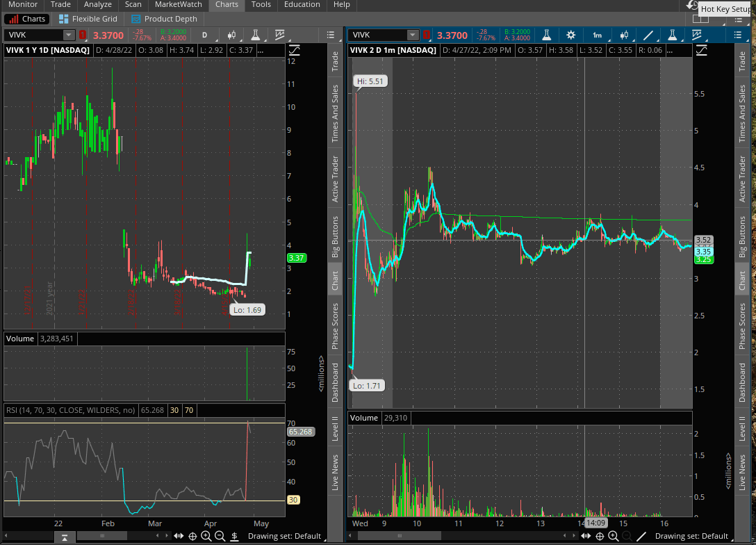This screenshot has width=756, height=545.
Task: Select the Product Depth sub-tab
Action: [x=165, y=19]
